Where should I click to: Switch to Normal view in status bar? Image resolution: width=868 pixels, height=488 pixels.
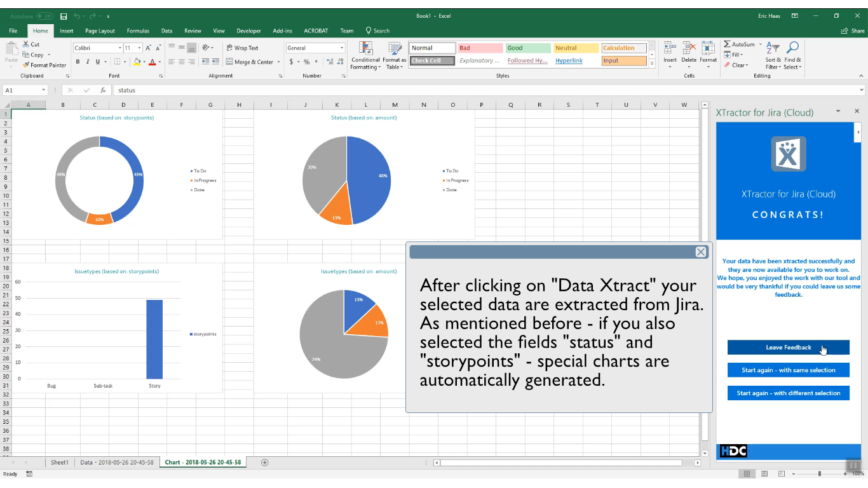tap(747, 474)
